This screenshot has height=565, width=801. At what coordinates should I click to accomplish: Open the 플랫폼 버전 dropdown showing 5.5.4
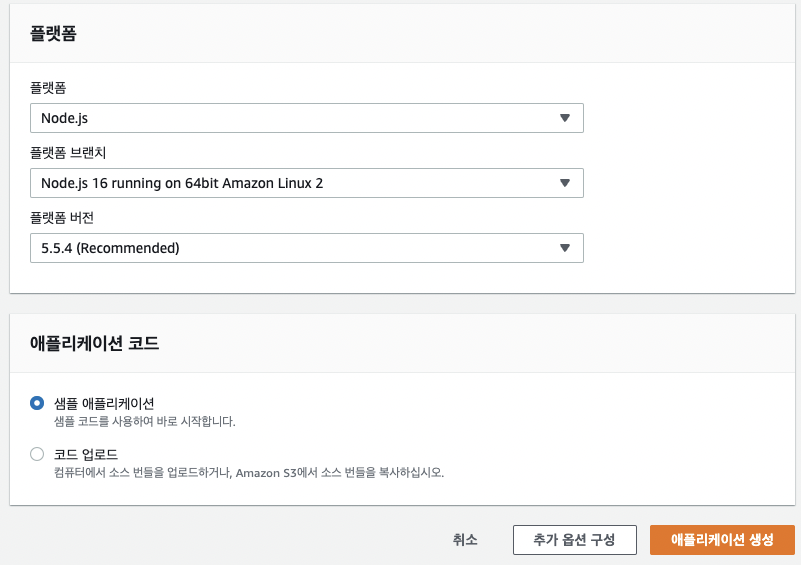pos(307,248)
